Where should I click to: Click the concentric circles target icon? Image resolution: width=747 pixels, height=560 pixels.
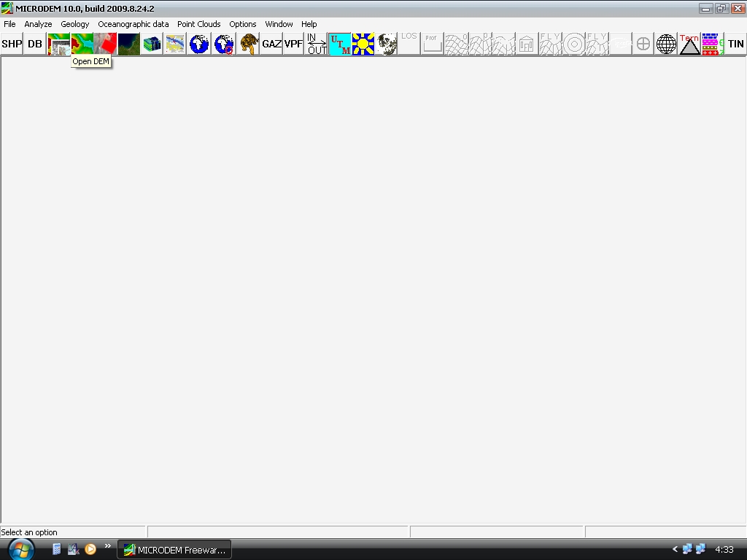click(575, 44)
